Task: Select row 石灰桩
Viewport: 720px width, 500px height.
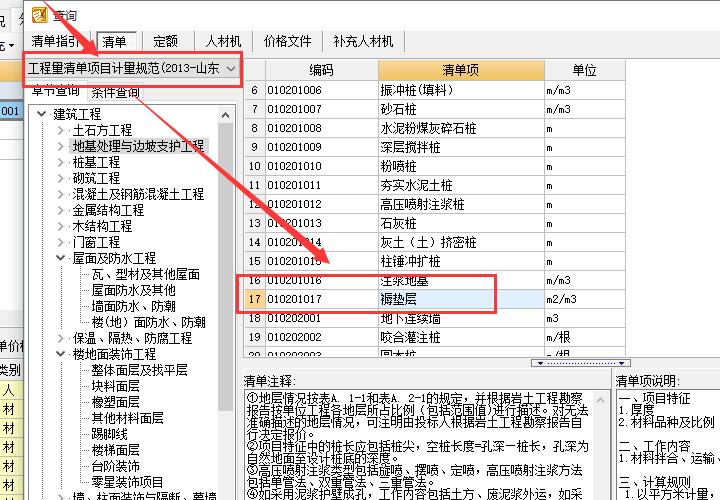Action: click(x=434, y=224)
